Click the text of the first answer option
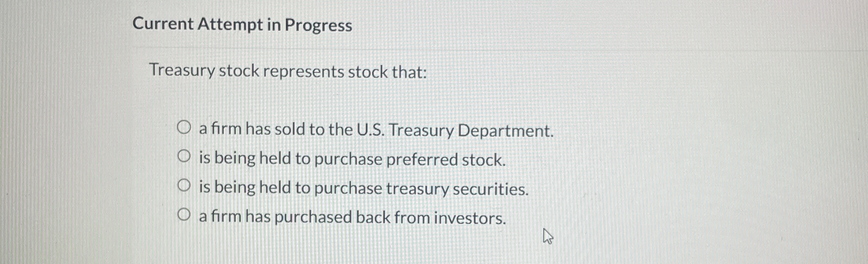This screenshot has width=868, height=264. click(x=375, y=131)
